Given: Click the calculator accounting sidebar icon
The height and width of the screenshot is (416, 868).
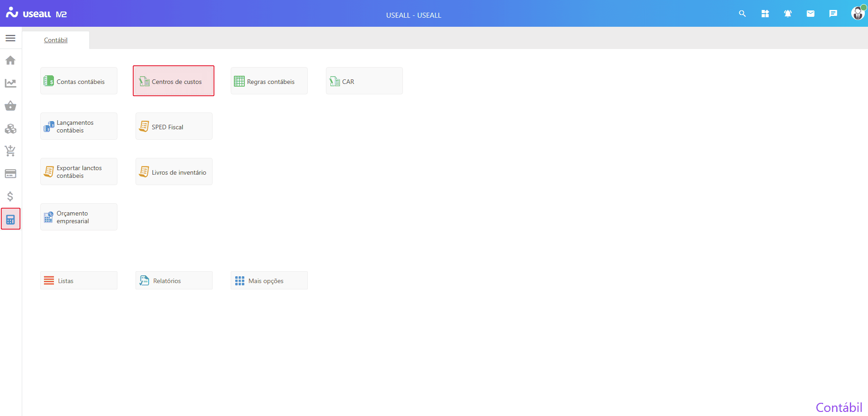Looking at the screenshot, I should [10, 220].
